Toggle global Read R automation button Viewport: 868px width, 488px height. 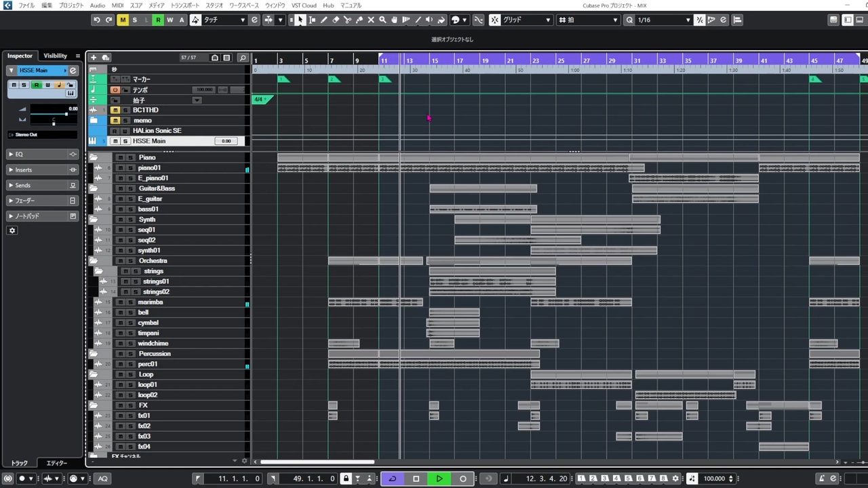click(158, 20)
